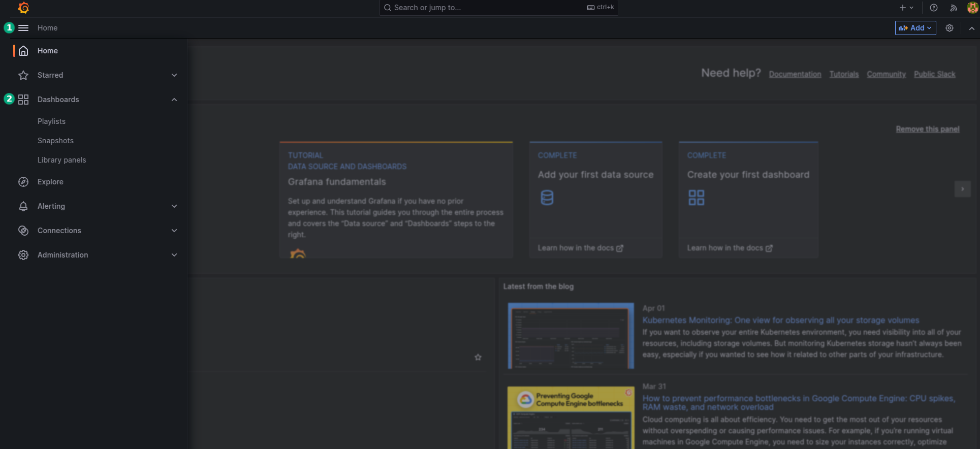This screenshot has width=980, height=449.
Task: Click the Dashboards grid icon
Action: (23, 100)
